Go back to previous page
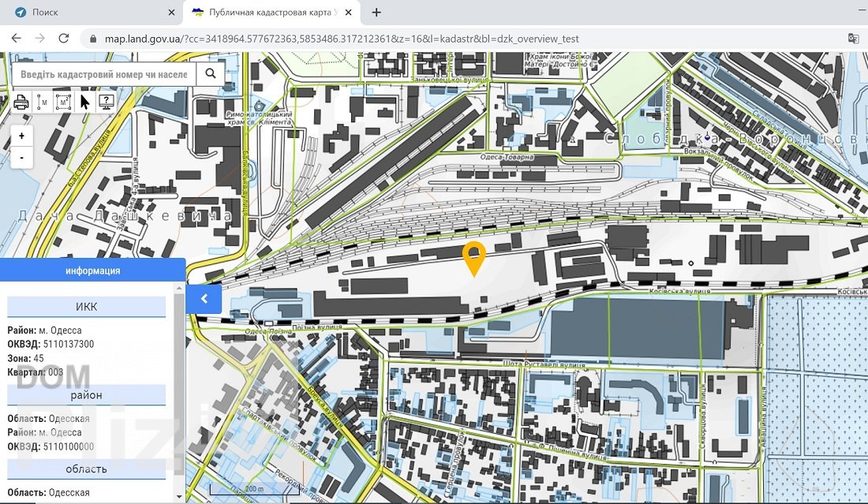 (16, 39)
